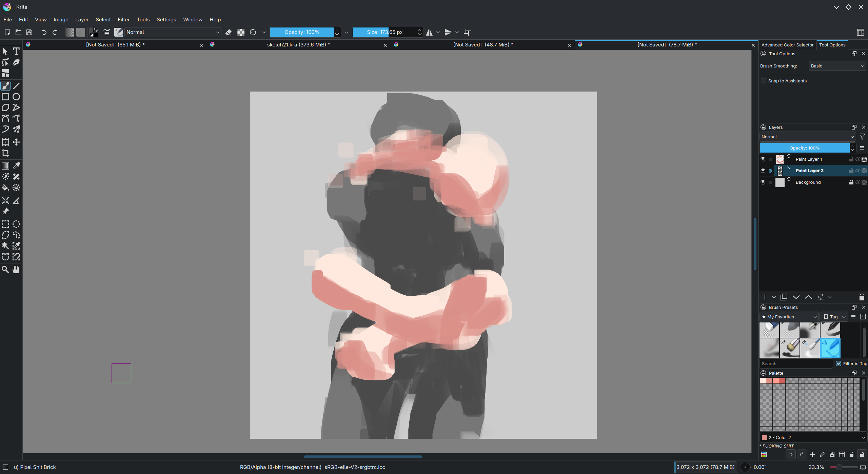Open the brush blending mode Normal dropdown
868x474 pixels.
173,32
